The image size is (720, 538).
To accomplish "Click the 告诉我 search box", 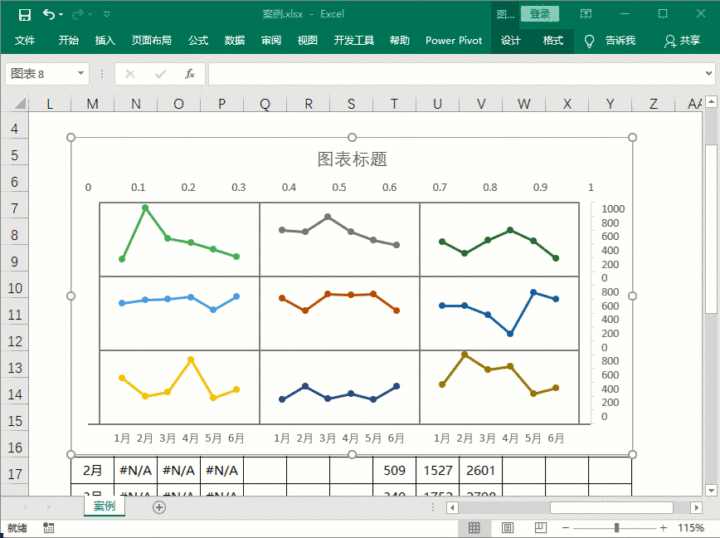I will tap(620, 40).
